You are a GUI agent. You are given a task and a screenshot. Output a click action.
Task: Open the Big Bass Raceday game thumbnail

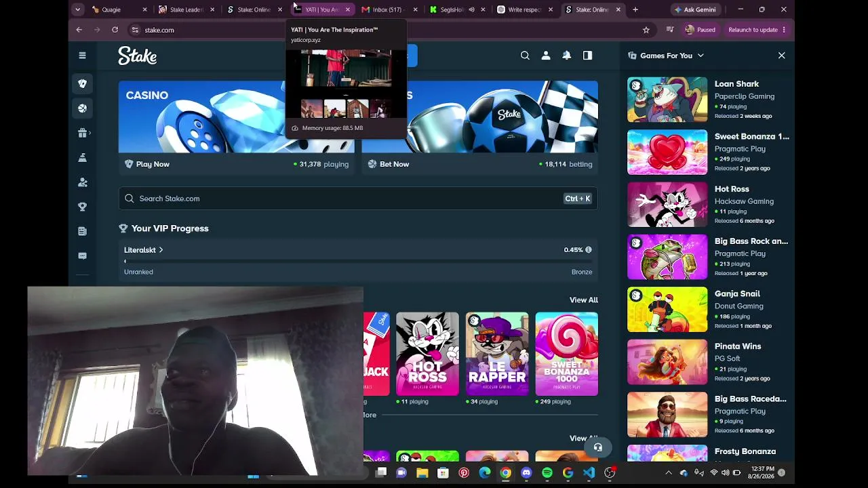(x=667, y=415)
